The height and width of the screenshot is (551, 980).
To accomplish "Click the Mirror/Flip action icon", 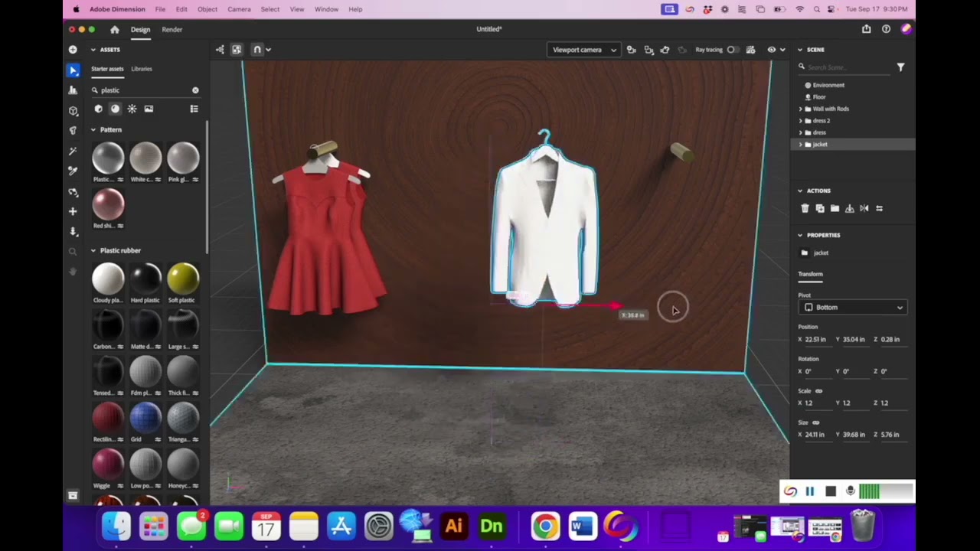I will click(x=864, y=208).
